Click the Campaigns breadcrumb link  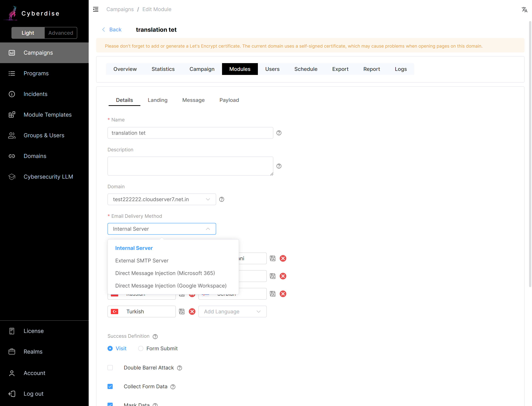point(120,9)
